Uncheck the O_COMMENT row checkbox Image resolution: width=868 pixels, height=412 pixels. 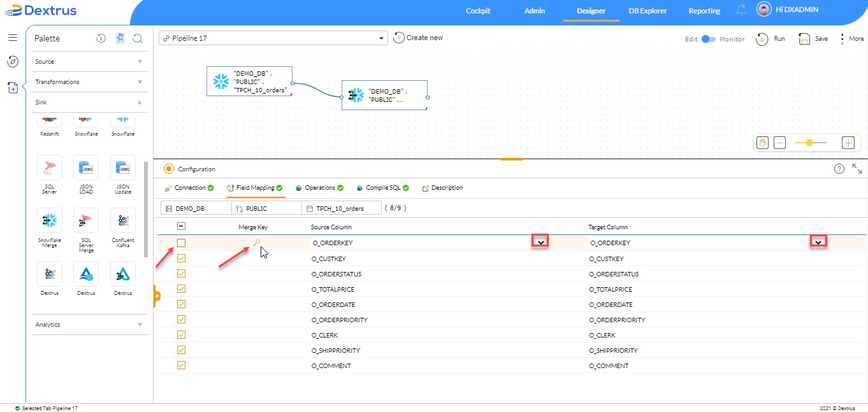(182, 366)
